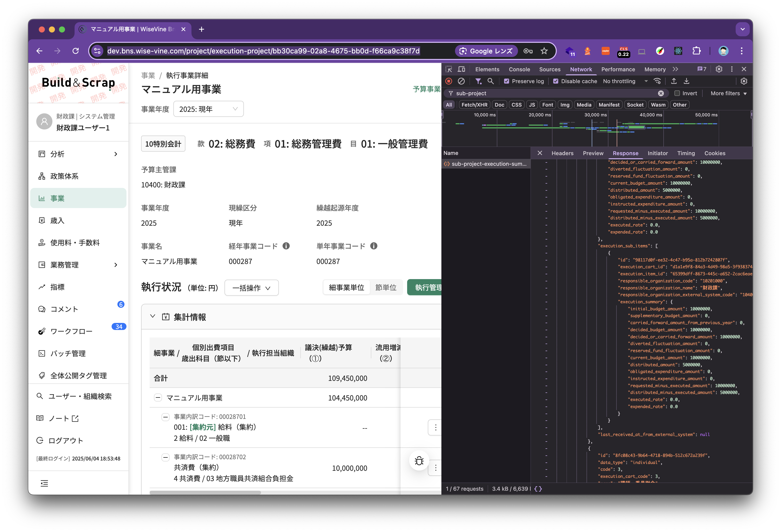Clear the network log
Screen dimensions: 781x532
[461, 81]
